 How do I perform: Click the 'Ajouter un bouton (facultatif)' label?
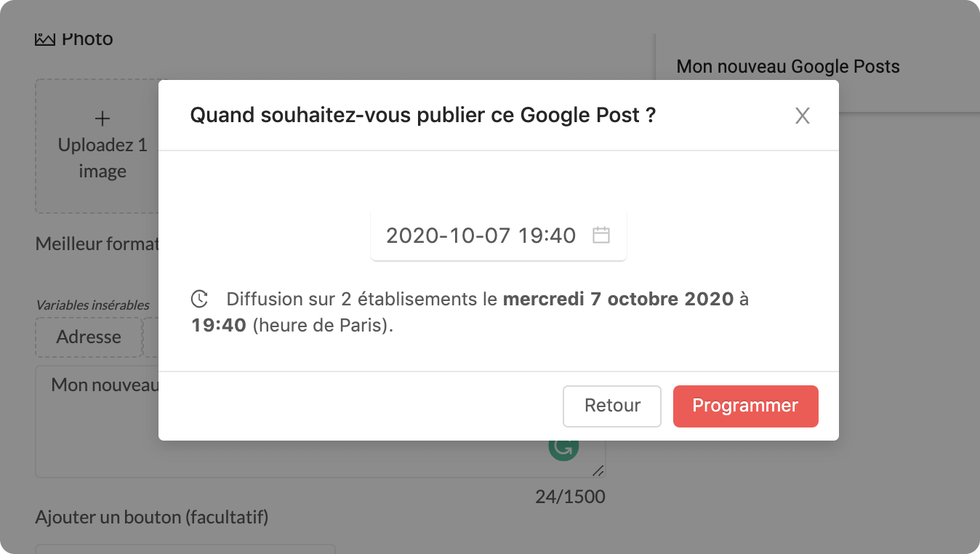coord(152,518)
